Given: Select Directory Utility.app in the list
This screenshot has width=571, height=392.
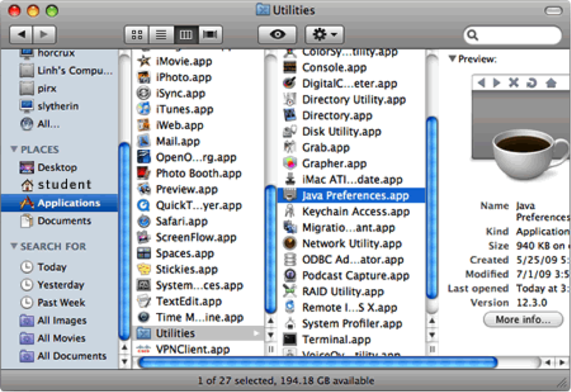Looking at the screenshot, I should tap(352, 99).
